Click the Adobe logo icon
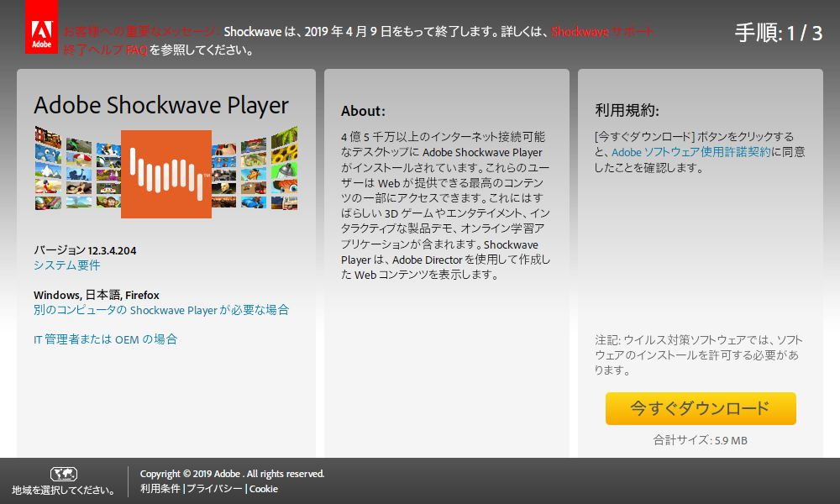Viewport: 840px width, 504px height. pos(41,27)
